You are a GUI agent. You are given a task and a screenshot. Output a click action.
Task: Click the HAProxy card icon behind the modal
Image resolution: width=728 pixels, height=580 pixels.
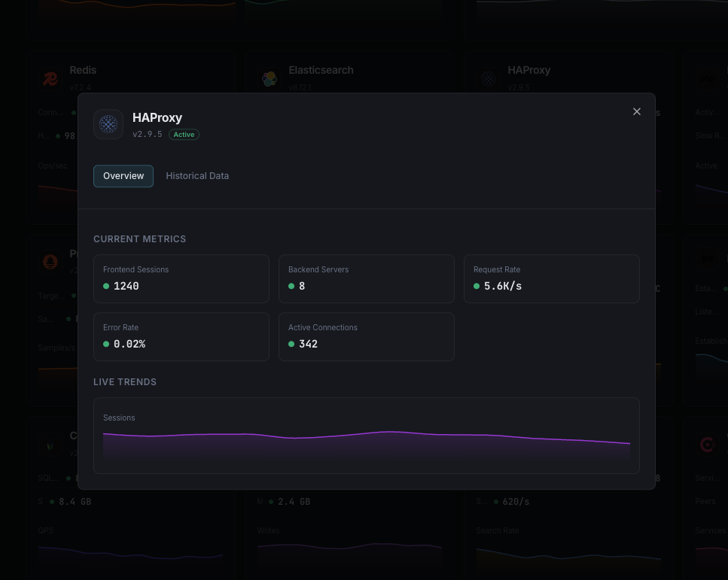point(489,78)
